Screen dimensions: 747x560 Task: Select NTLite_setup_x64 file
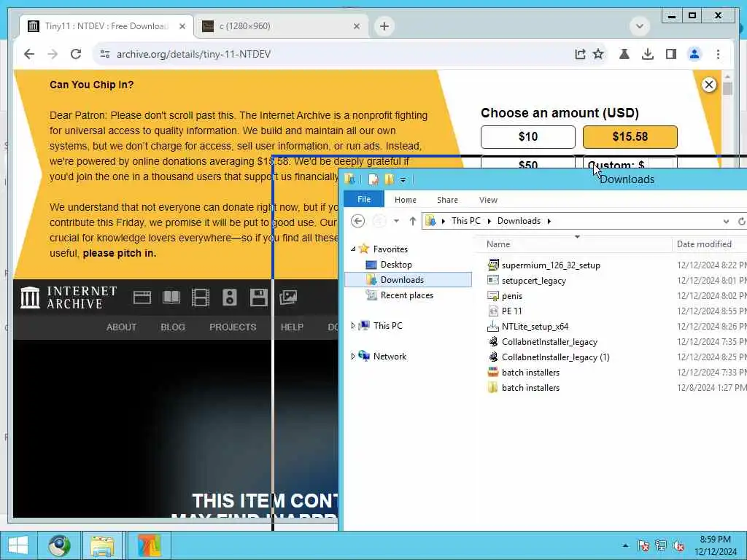point(535,326)
